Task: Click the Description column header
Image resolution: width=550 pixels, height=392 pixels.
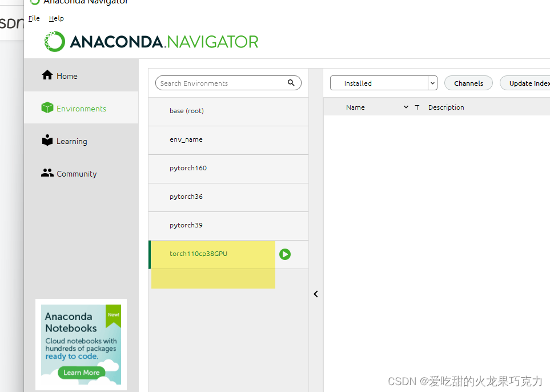Action: click(x=446, y=107)
